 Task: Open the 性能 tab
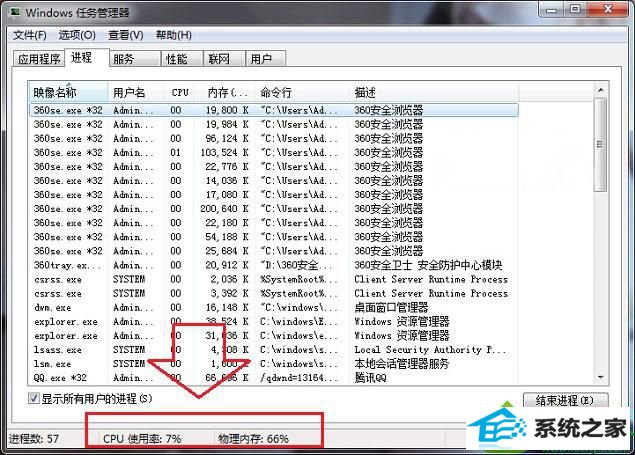[182, 59]
